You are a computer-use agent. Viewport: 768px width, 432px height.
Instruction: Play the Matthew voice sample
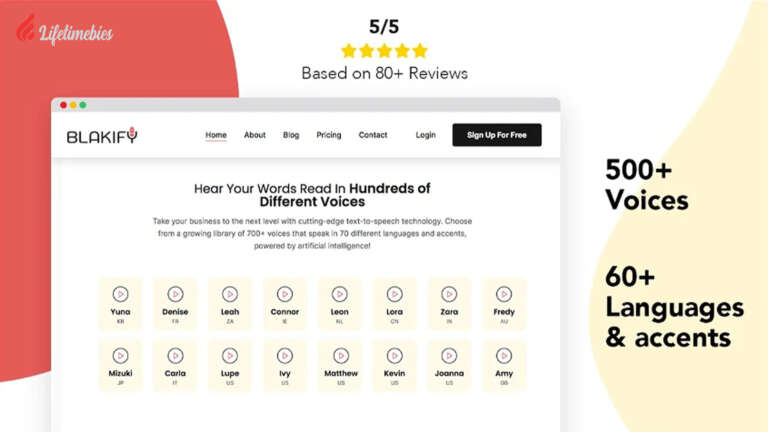[x=340, y=355]
